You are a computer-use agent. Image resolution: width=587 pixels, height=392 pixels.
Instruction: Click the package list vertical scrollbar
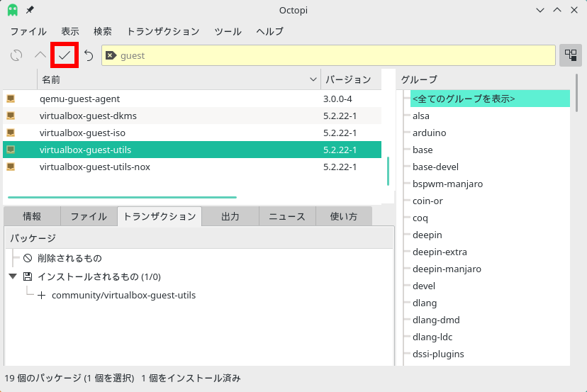(x=388, y=171)
